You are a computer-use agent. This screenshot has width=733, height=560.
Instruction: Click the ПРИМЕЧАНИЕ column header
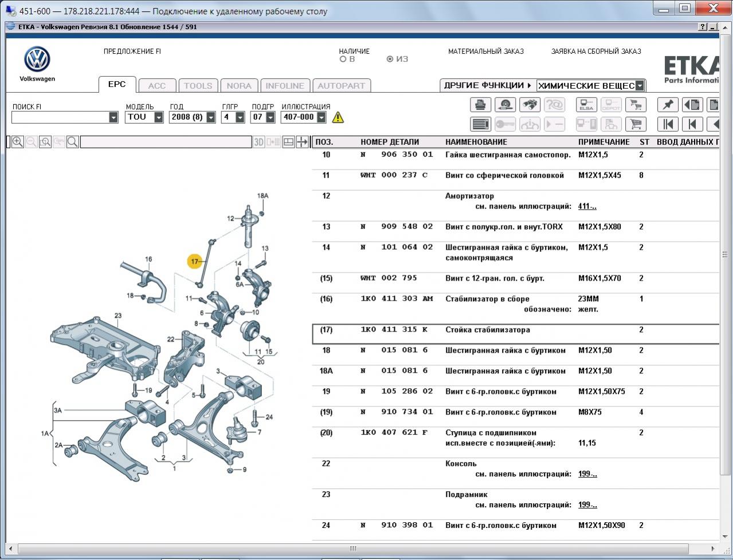click(604, 142)
